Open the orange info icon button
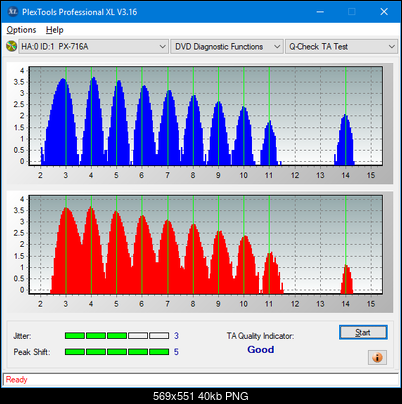 pyautogui.click(x=377, y=358)
